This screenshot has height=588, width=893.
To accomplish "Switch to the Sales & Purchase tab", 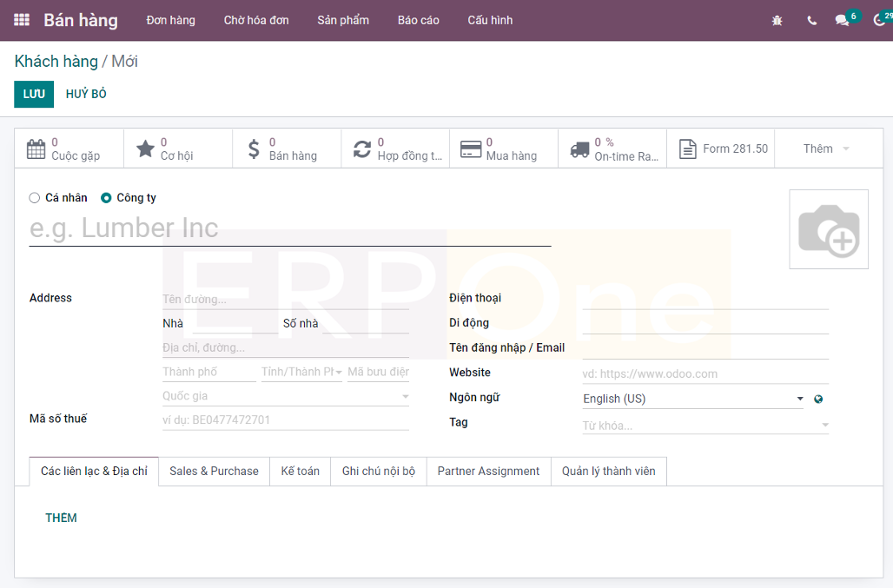I will (215, 472).
